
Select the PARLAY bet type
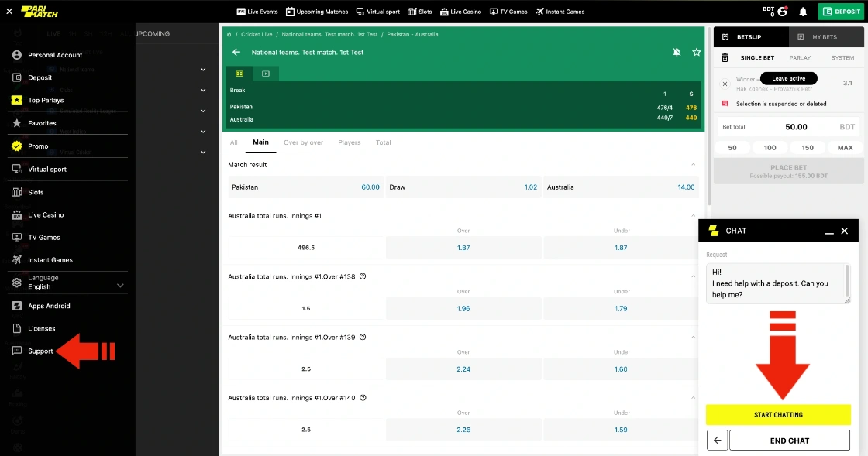[800, 57]
